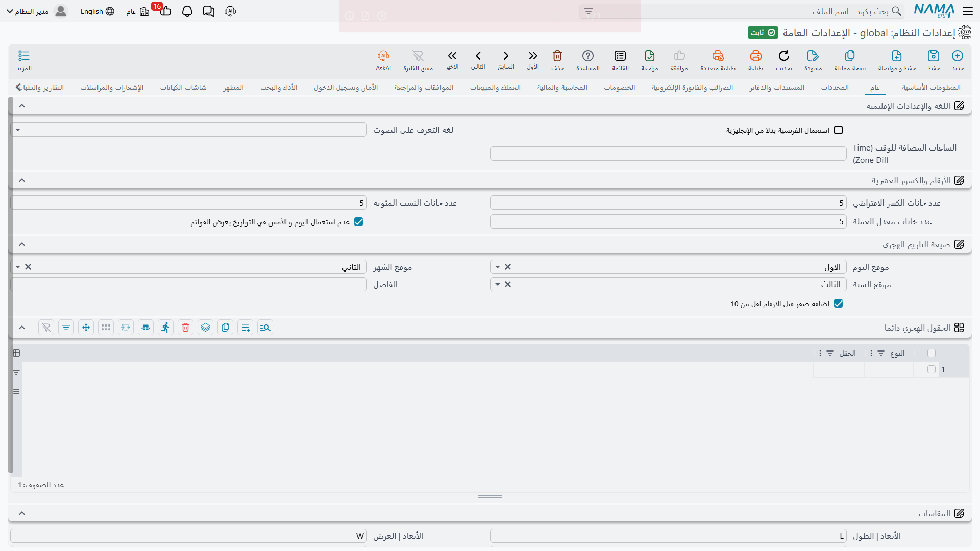Click the Duplicate copy (نسخة مماثله) icon
The image size is (980, 551).
click(x=850, y=56)
